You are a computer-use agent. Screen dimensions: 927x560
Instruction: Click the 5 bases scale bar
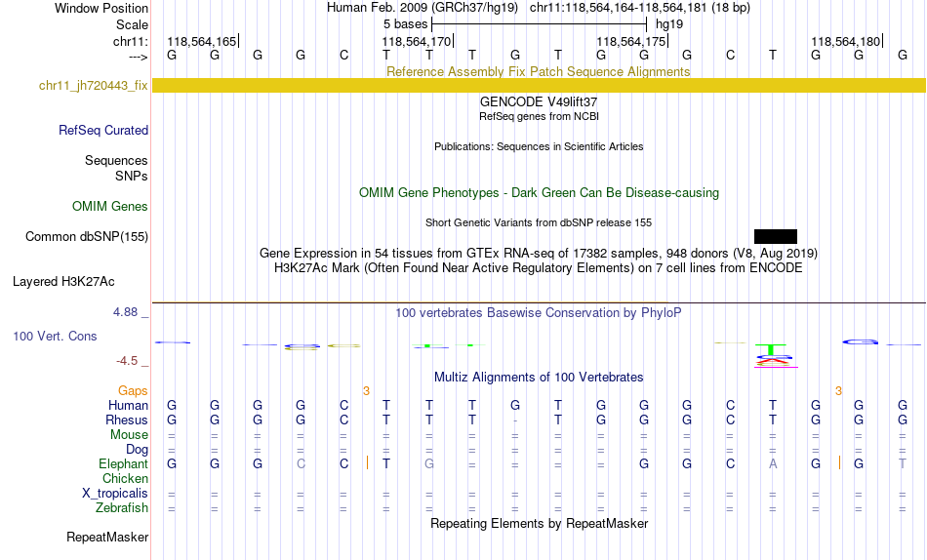540,24
